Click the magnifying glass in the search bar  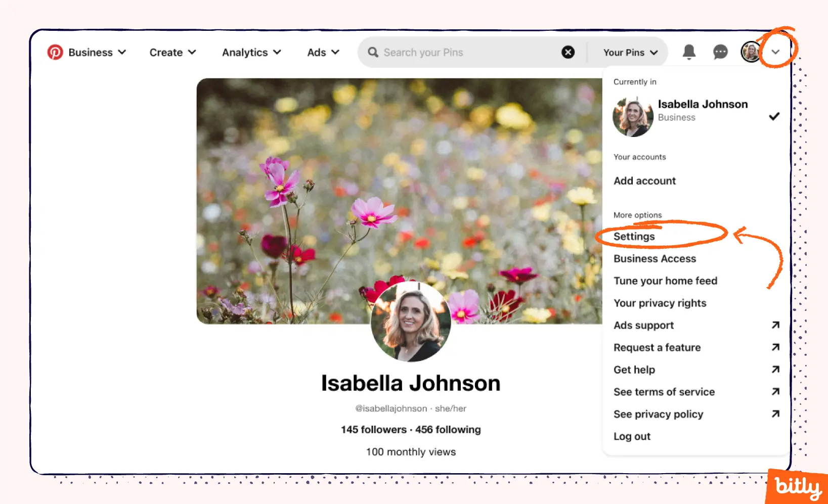point(373,52)
